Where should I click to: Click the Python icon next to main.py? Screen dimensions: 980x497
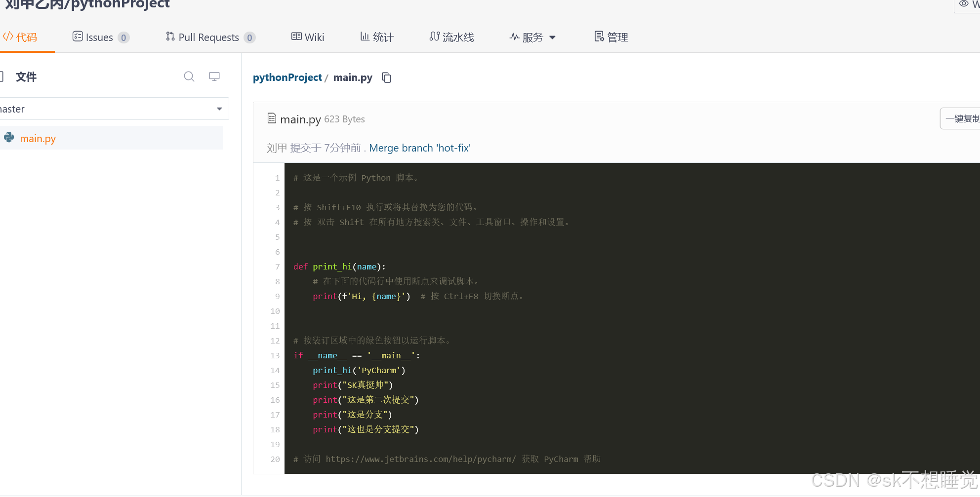click(x=9, y=138)
